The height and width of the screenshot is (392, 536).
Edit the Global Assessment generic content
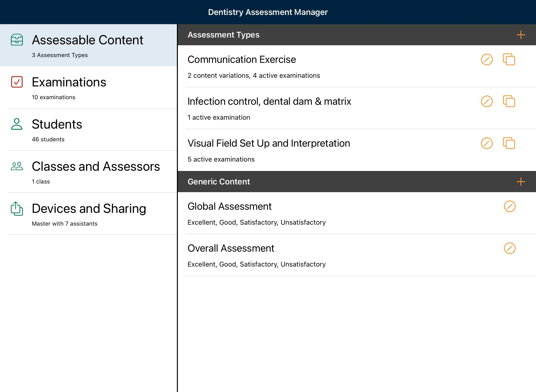click(x=509, y=206)
